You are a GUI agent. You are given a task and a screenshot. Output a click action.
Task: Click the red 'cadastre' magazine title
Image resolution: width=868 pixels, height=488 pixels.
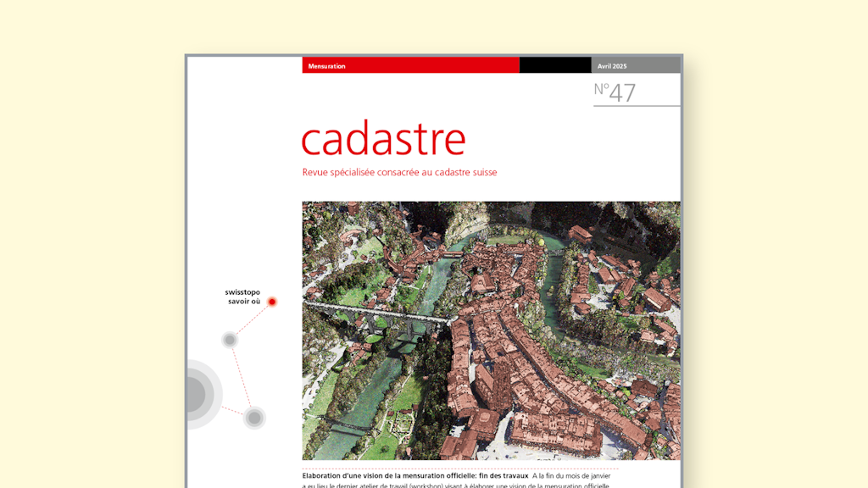pos(383,140)
